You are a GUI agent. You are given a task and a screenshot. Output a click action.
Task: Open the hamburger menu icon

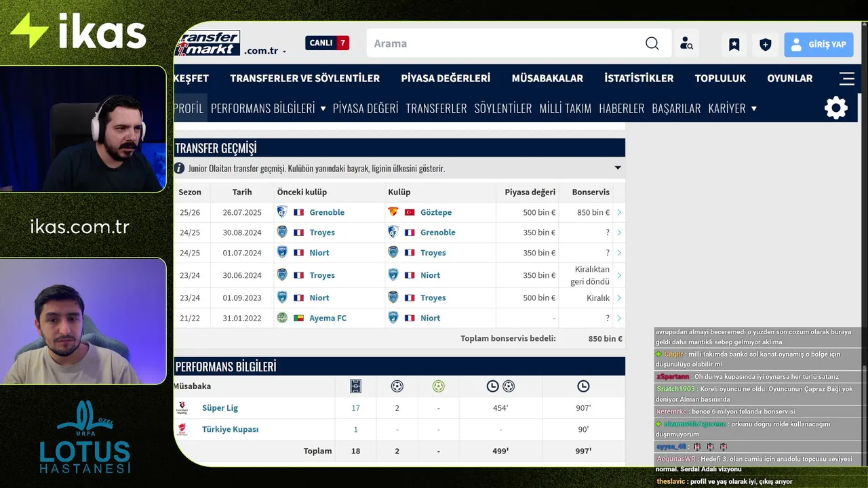(847, 79)
